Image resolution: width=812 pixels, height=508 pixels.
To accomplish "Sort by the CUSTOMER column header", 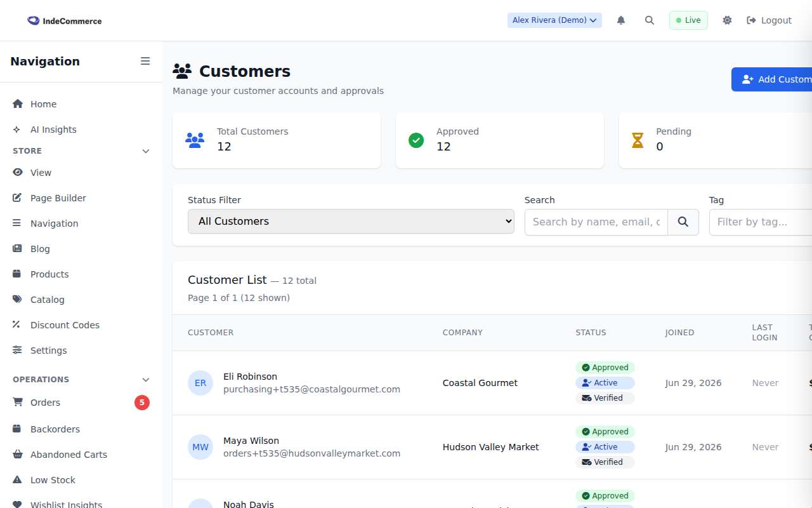I will tap(211, 333).
